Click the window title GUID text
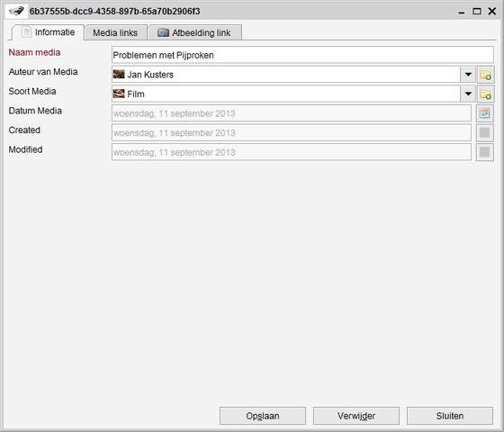 (115, 11)
